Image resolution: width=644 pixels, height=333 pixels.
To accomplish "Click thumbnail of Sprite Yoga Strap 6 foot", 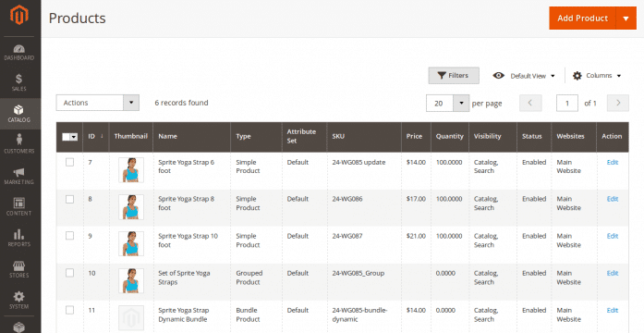I will point(131,170).
